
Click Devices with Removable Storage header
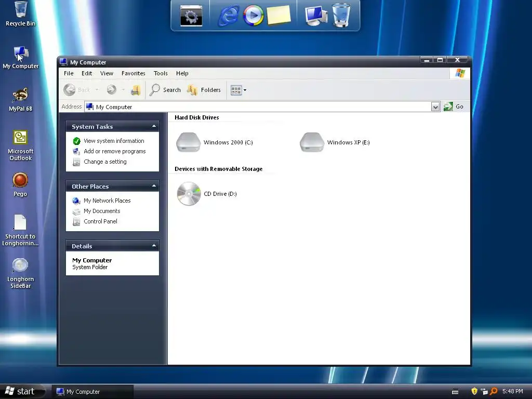(x=219, y=169)
